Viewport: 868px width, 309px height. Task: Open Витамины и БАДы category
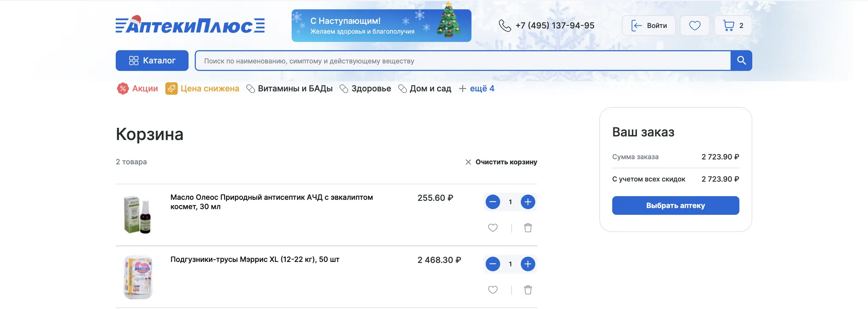tap(289, 89)
